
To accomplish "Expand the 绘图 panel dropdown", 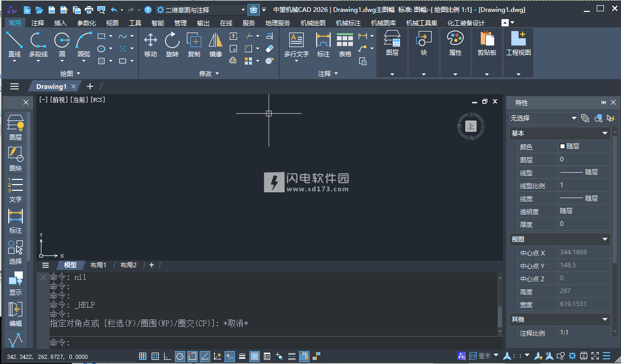I will 70,74.
